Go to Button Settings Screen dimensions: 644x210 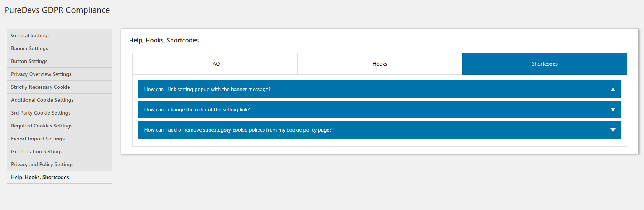(x=29, y=62)
